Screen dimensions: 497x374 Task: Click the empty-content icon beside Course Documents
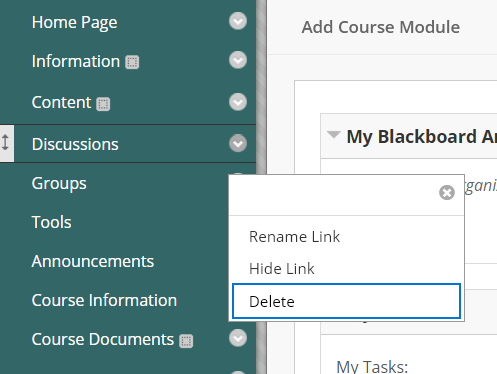click(x=186, y=341)
